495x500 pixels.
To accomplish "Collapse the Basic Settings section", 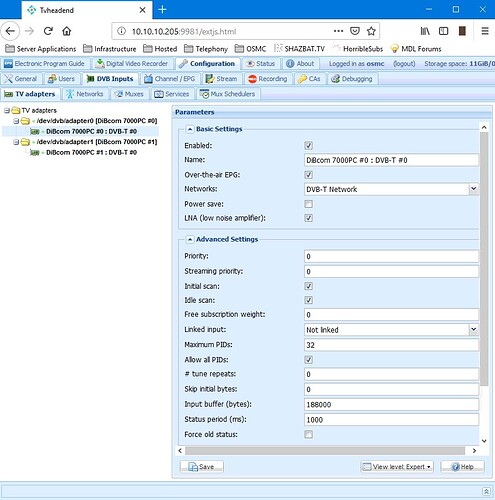I will tap(189, 129).
